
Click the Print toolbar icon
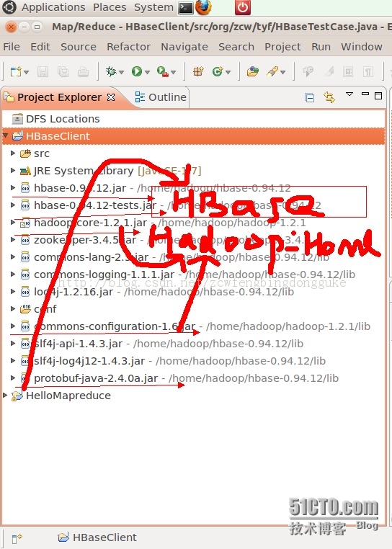coord(83,72)
